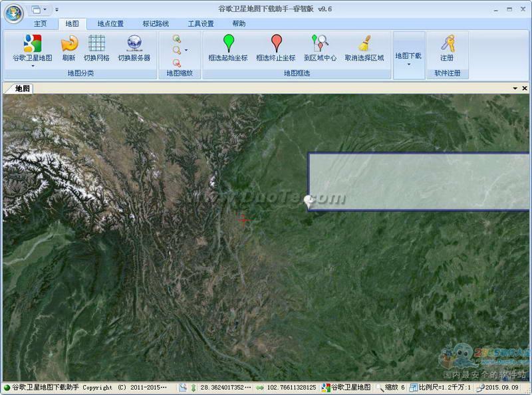This screenshot has height=395, width=532.
Task: Click the white location marker on the map
Action: (x=308, y=201)
